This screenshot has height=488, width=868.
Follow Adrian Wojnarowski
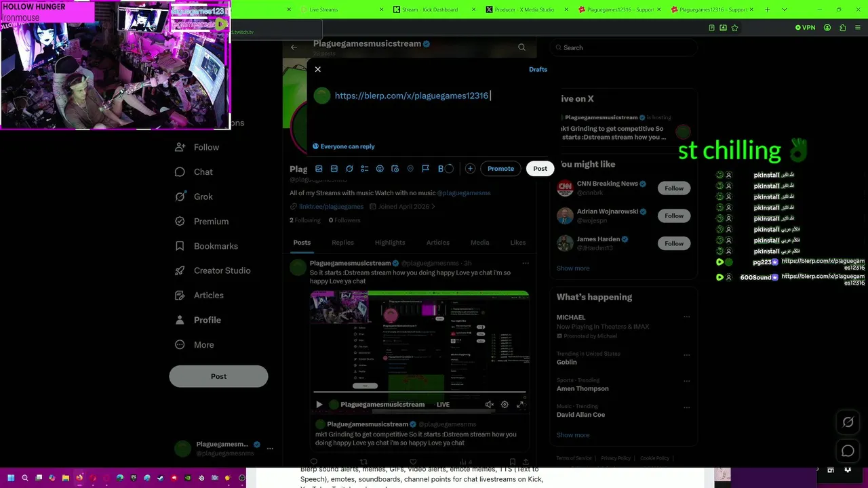click(674, 216)
